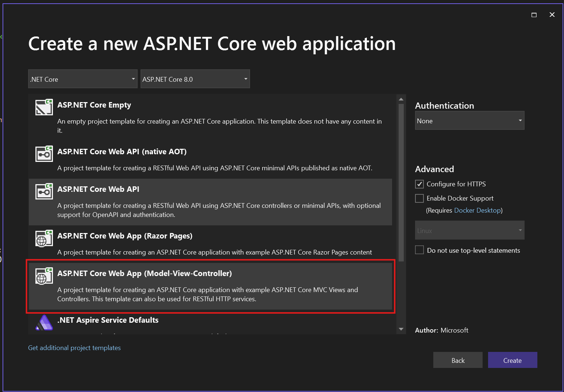This screenshot has width=564, height=392.
Task: Click the Web API controllers description text
Action: pos(219,210)
